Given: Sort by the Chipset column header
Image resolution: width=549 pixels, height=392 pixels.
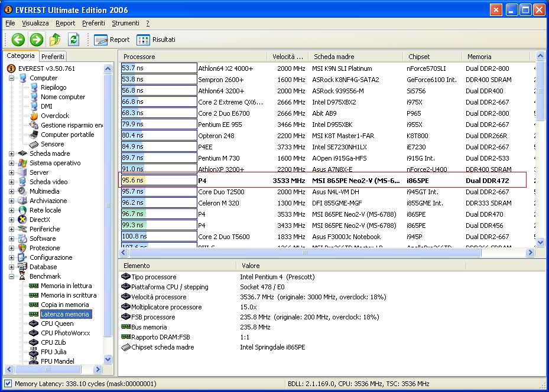Looking at the screenshot, I should (x=433, y=56).
